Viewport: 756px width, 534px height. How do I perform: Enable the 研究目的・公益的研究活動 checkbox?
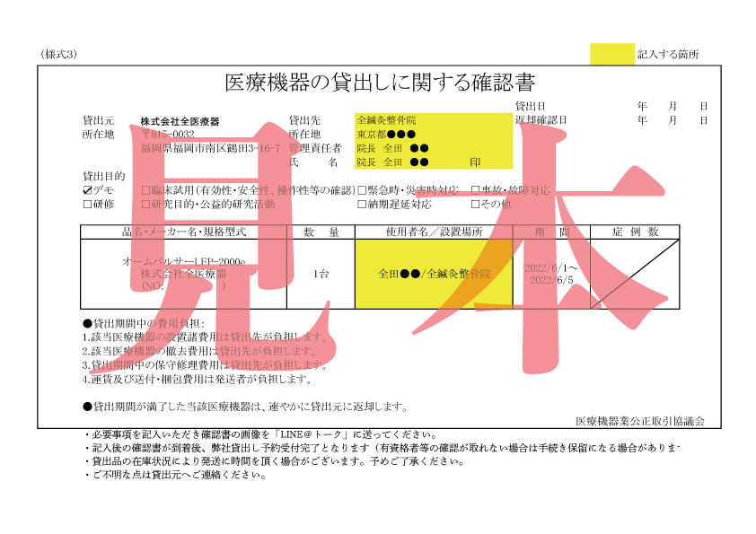[x=146, y=204]
